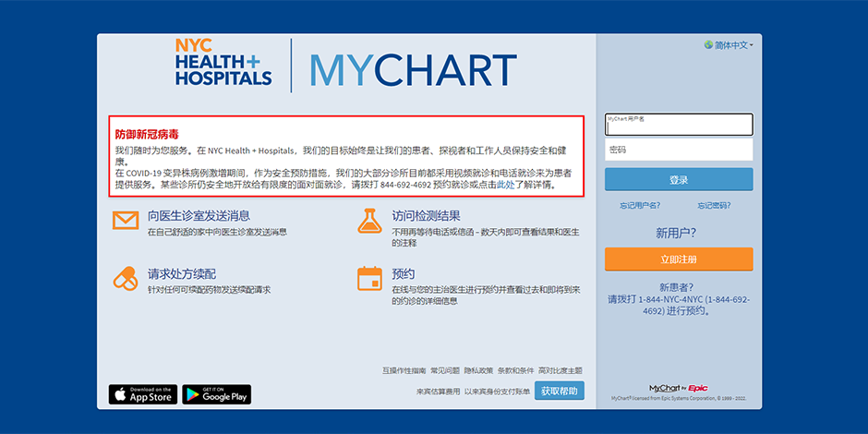868x434 pixels.
Task: Open the 忘记密码? link
Action: [714, 206]
